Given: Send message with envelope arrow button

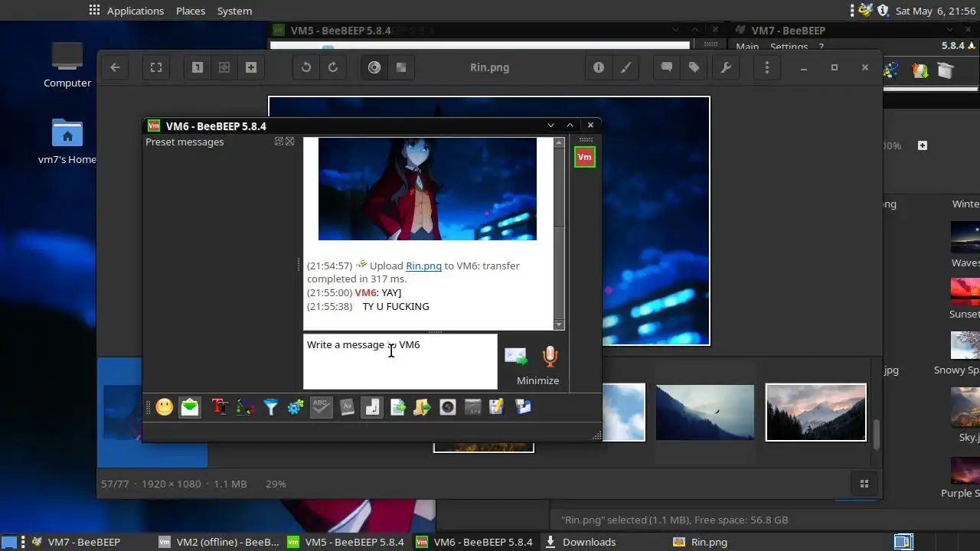Looking at the screenshot, I should coord(516,357).
